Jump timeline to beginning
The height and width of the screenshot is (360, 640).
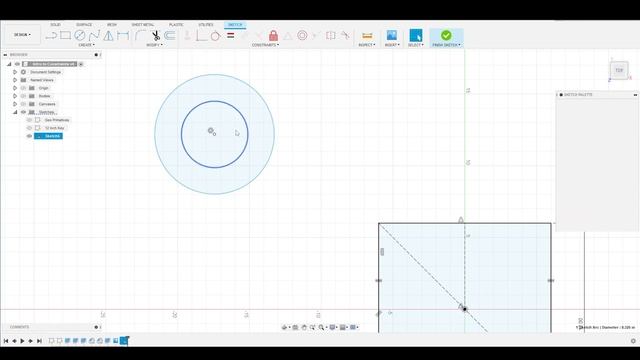pos(6,341)
